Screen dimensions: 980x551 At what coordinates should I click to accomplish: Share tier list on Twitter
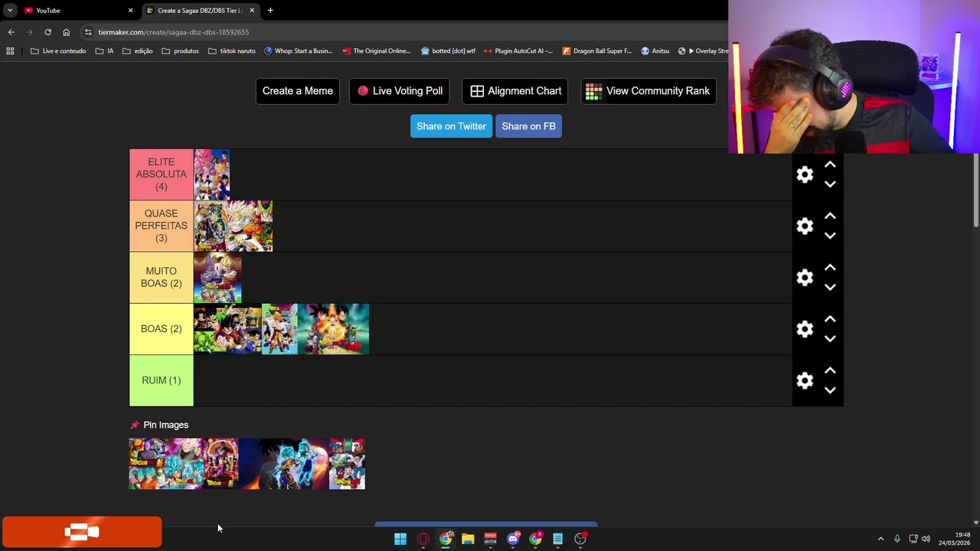pos(451,126)
